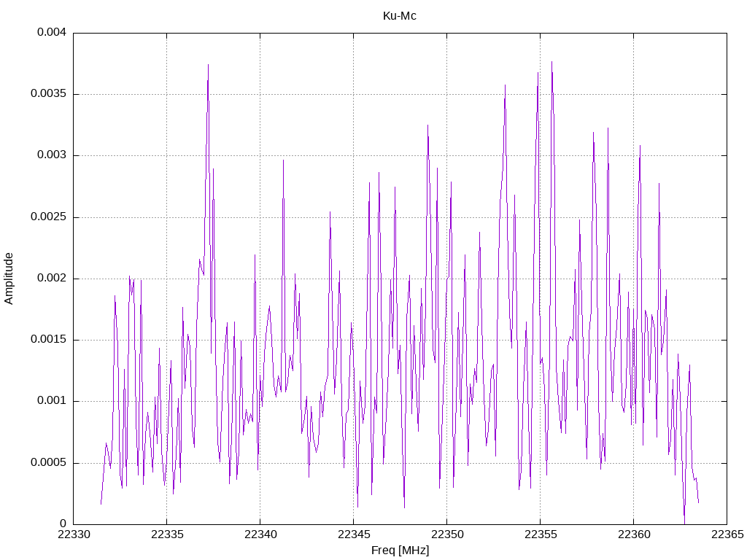Click the 0.004 y-axis tick label

[x=52, y=32]
